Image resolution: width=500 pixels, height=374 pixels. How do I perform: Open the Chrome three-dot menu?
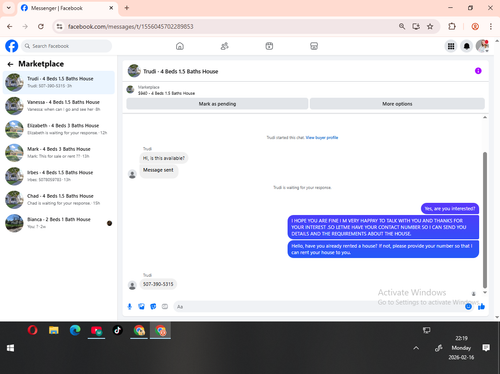[491, 26]
